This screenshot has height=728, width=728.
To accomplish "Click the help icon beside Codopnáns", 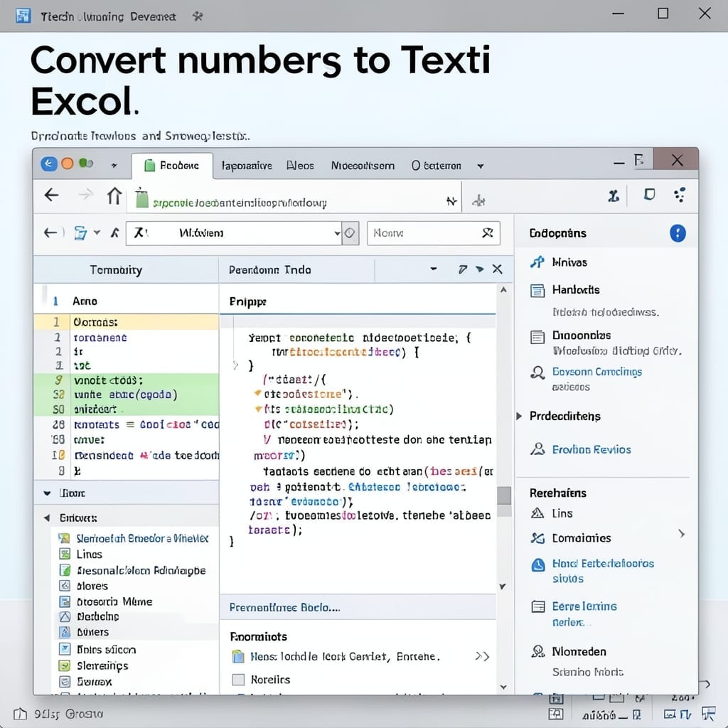I will pos(678,233).
